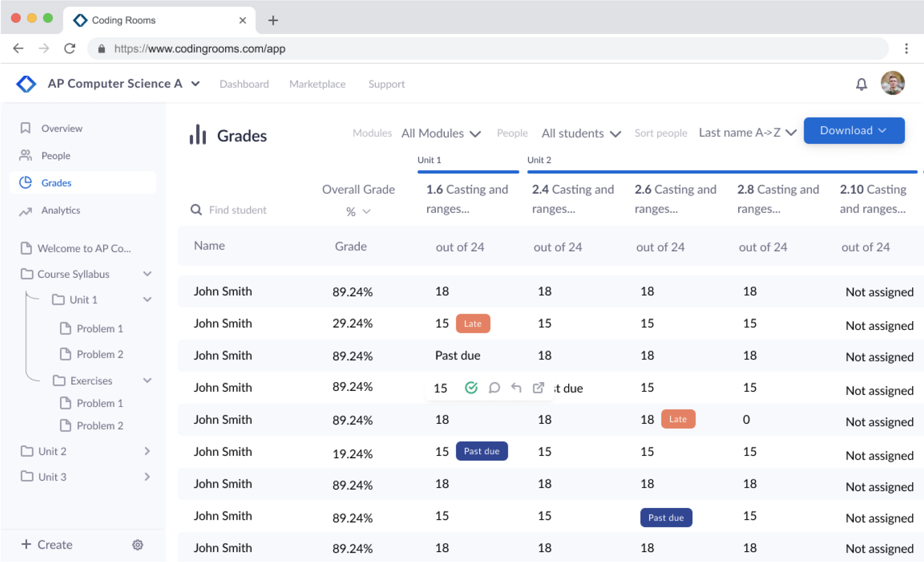Collapse the Course Syllabus folder chevron

click(x=147, y=274)
